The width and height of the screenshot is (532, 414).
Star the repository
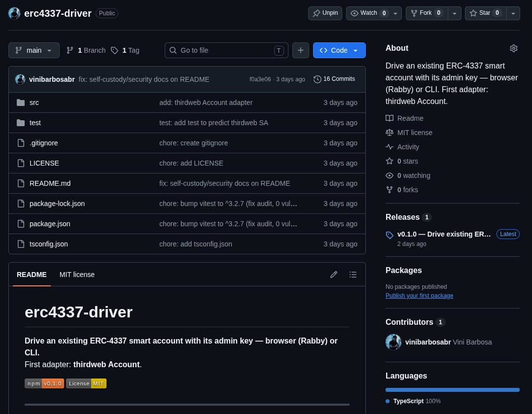click(x=486, y=13)
